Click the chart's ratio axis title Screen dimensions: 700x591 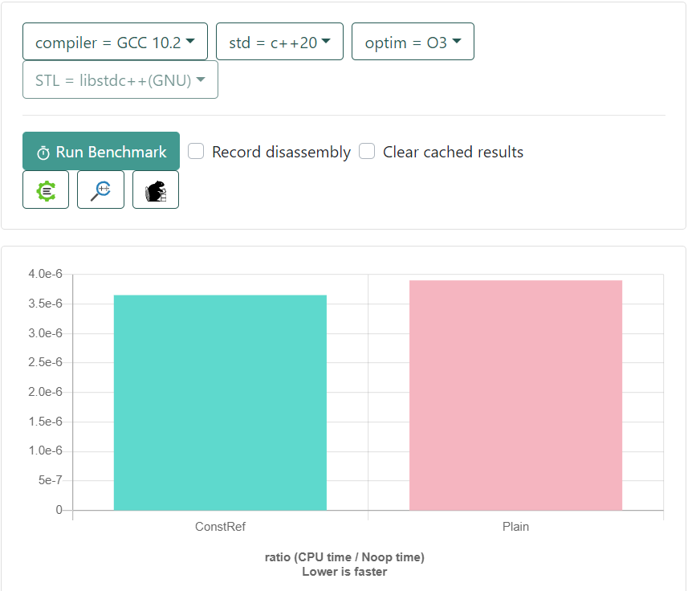(x=344, y=557)
